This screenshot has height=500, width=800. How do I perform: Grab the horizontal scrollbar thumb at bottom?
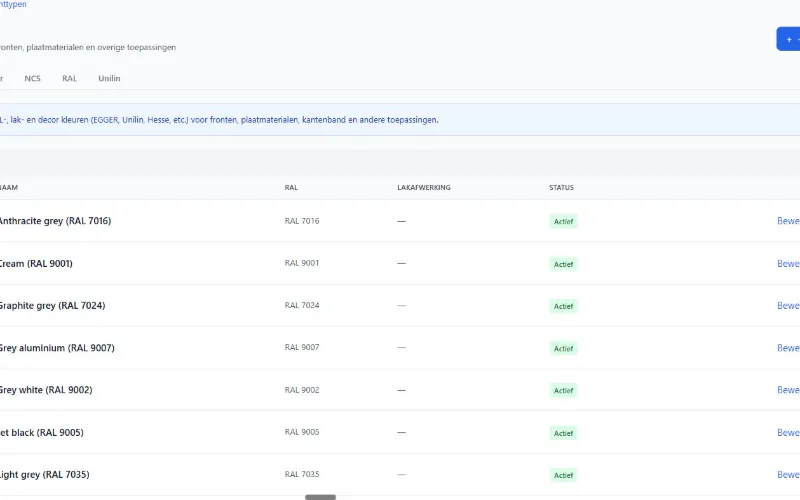click(x=320, y=497)
